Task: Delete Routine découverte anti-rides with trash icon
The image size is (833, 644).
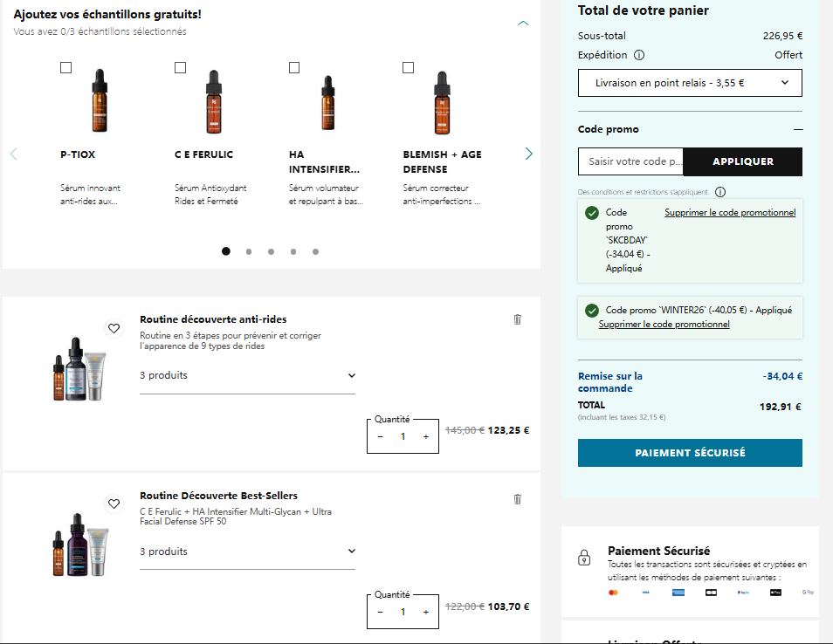Action: point(517,319)
